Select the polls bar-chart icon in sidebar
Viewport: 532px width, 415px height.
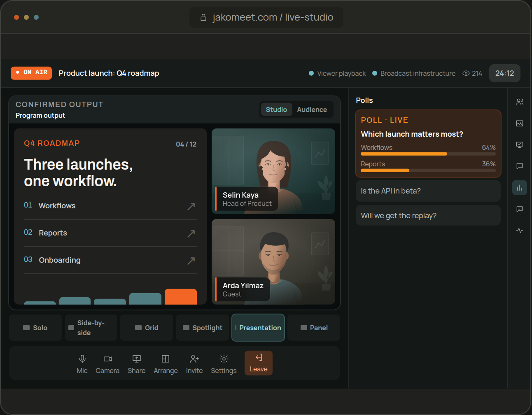(520, 188)
